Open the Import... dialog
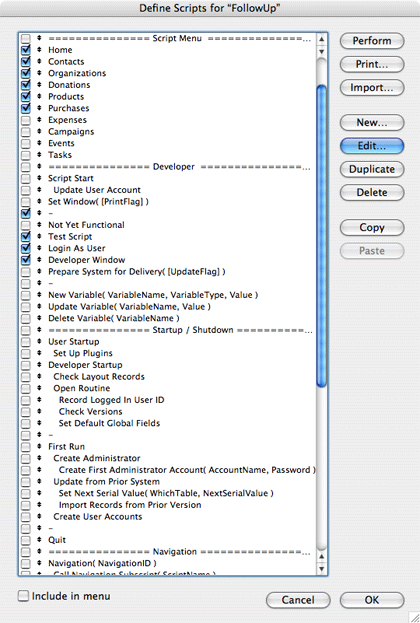Viewport: 420px width, 623px height. coord(372,88)
